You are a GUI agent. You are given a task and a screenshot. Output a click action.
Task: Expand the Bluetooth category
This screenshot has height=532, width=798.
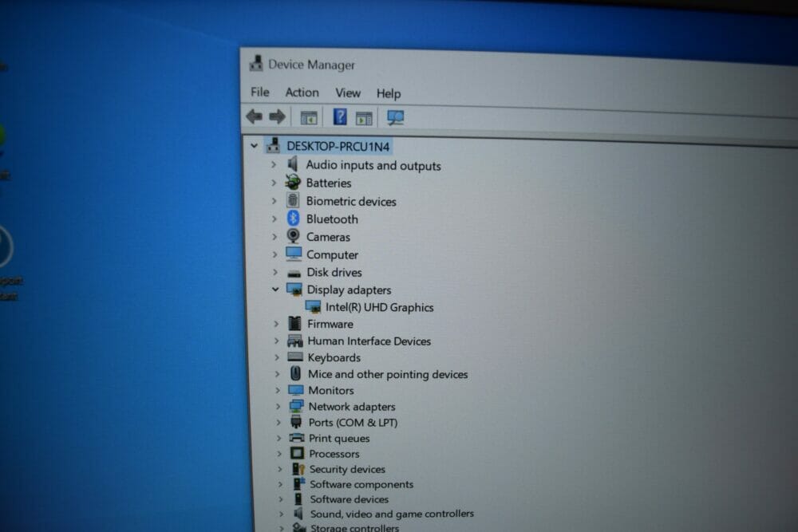click(x=275, y=219)
